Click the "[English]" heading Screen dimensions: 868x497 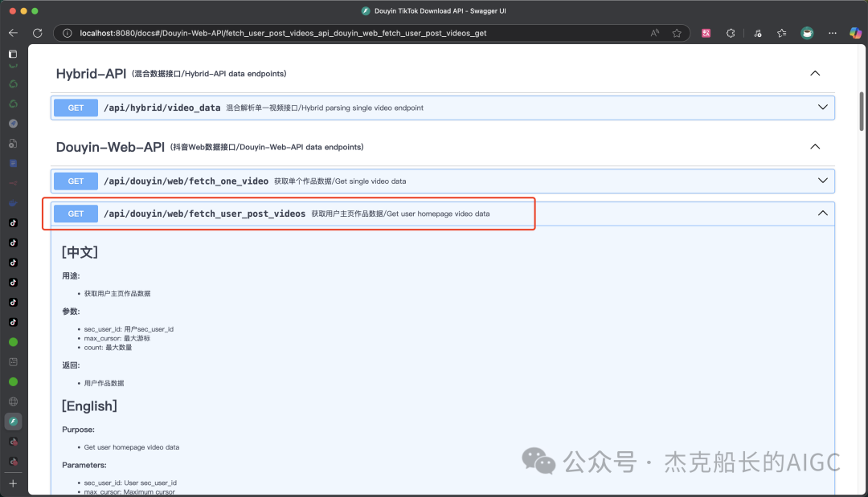coord(89,406)
